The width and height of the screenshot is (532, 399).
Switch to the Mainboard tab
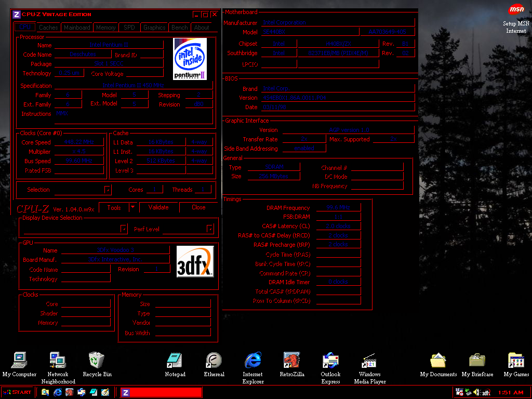(77, 28)
